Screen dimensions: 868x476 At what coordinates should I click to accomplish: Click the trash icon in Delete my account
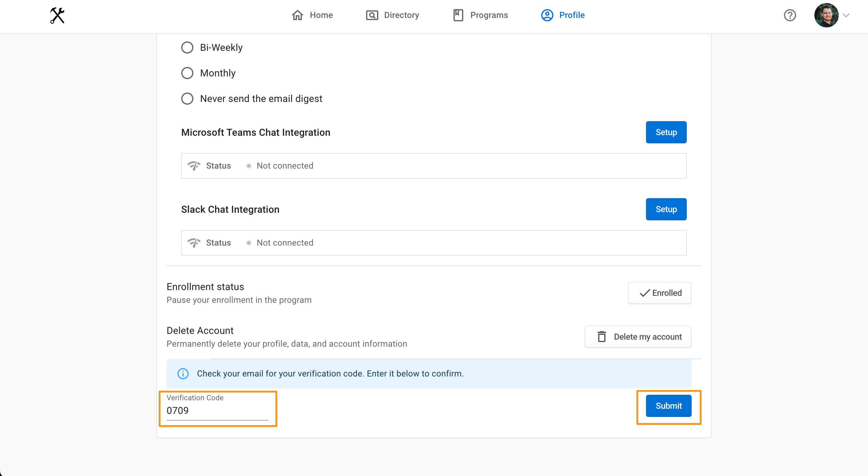click(x=602, y=337)
